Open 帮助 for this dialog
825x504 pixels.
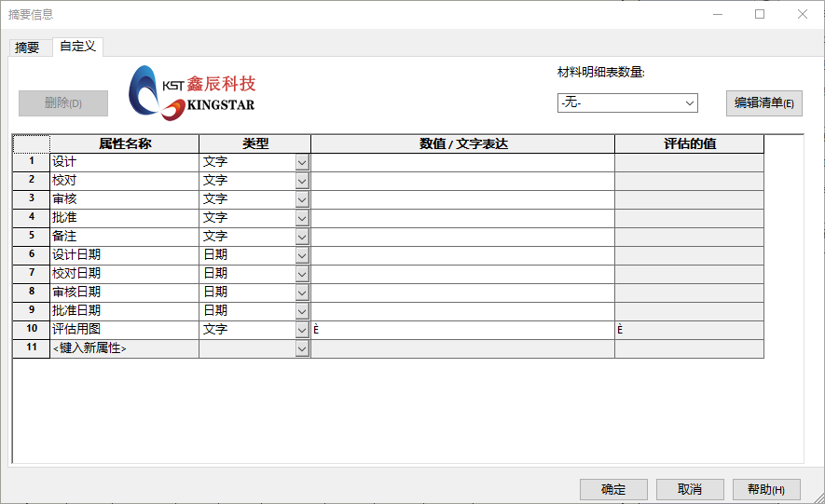click(766, 489)
